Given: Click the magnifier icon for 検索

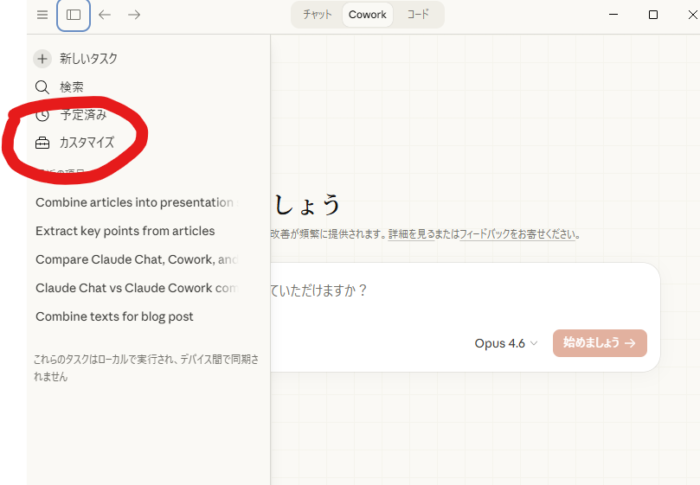Looking at the screenshot, I should 42,87.
